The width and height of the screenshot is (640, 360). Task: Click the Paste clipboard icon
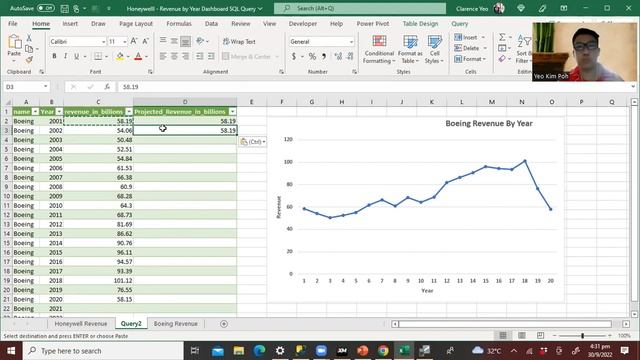(x=14, y=42)
